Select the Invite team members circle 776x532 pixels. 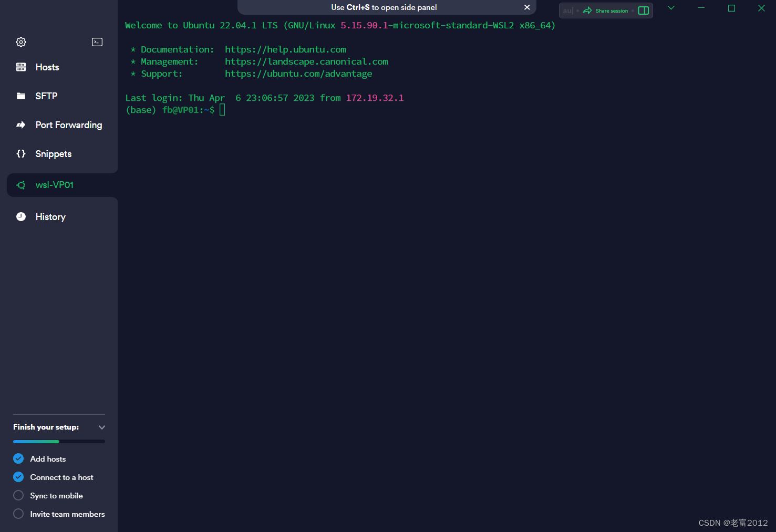(x=18, y=514)
